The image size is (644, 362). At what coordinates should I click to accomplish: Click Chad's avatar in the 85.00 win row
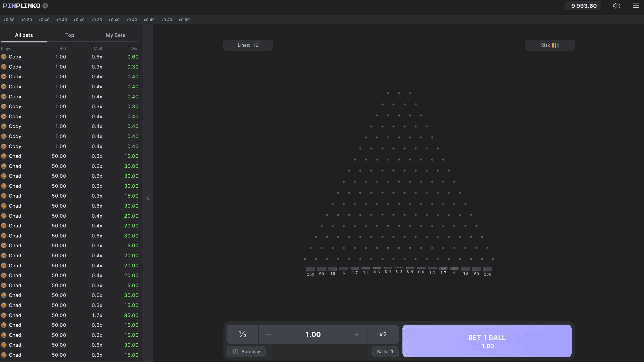click(4, 315)
